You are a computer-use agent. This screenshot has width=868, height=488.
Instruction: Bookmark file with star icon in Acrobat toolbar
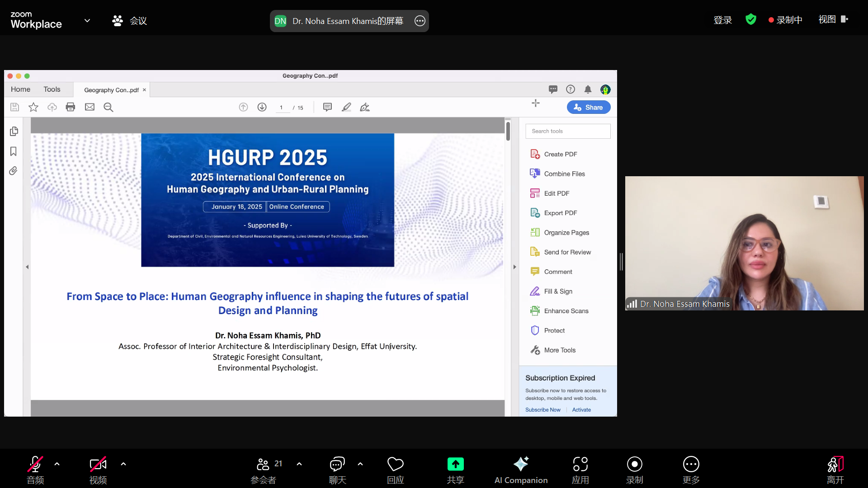click(33, 107)
